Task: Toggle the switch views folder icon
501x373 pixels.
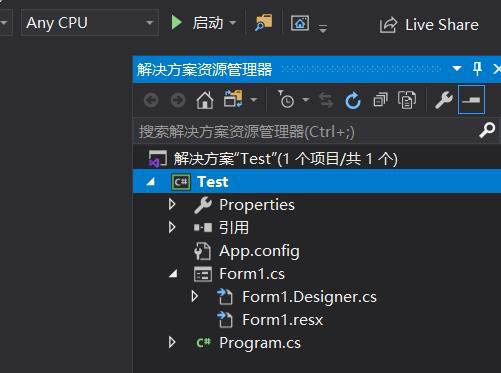Action: click(233, 99)
